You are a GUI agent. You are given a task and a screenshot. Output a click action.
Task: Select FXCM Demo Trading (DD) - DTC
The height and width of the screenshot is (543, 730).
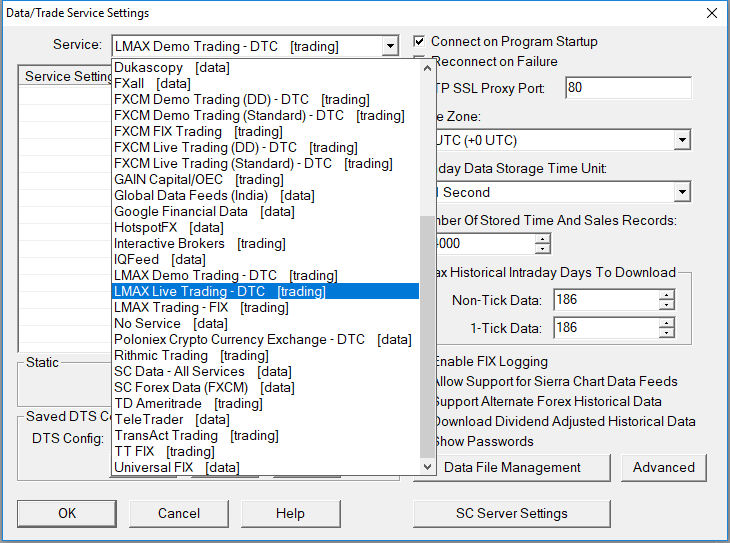tap(265, 100)
